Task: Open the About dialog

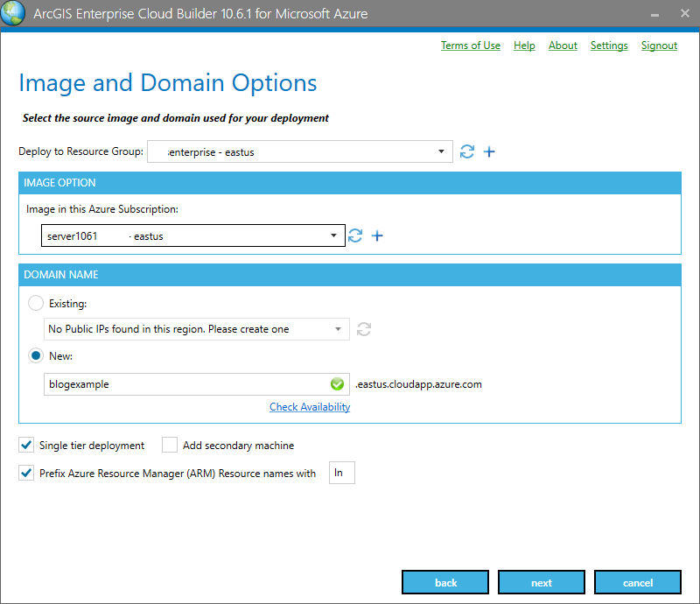Action: coord(563,46)
